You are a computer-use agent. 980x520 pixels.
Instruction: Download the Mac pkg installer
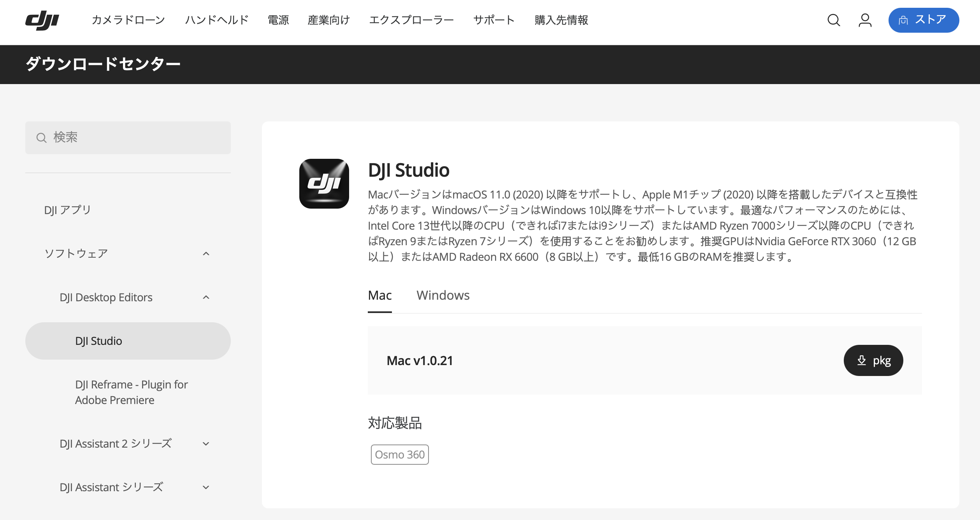point(873,360)
